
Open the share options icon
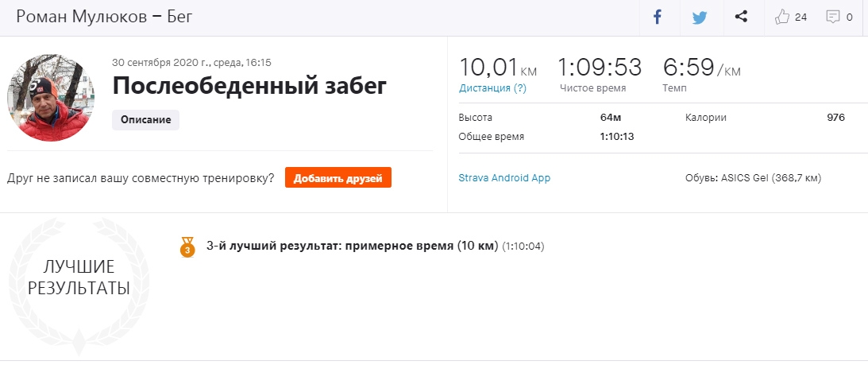tap(741, 17)
